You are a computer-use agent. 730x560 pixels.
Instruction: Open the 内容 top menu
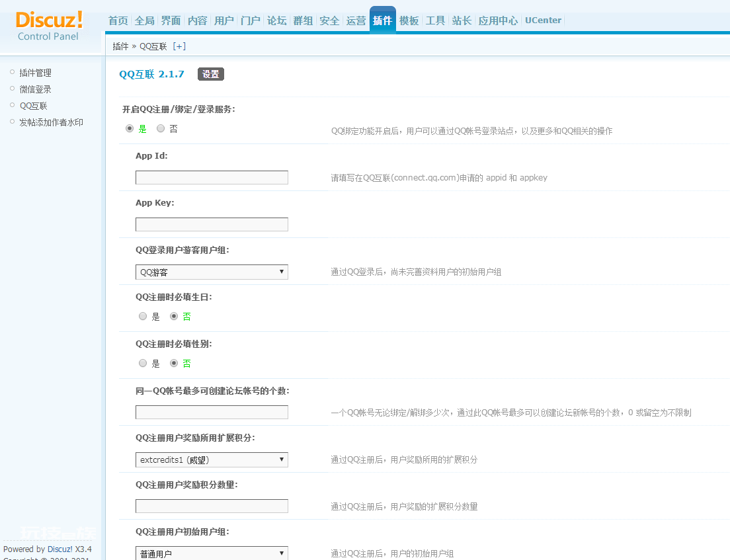[198, 20]
